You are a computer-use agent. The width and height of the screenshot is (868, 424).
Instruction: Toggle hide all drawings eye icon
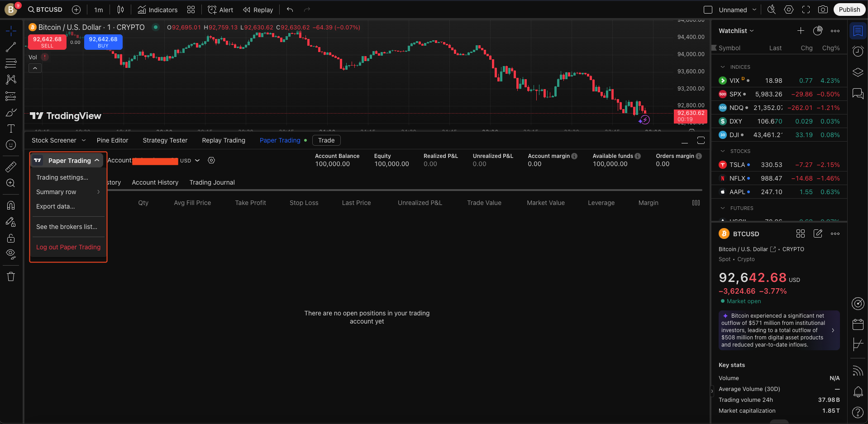tap(11, 253)
